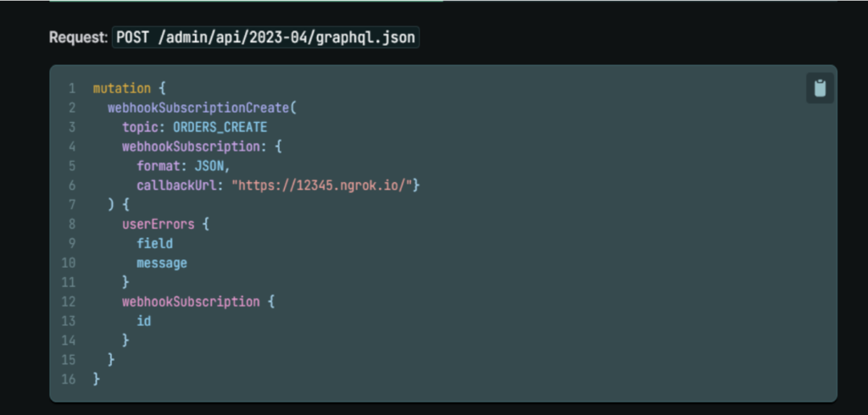Click line number 16 in the gutter
Image resolution: width=868 pixels, height=415 pixels.
70,379
